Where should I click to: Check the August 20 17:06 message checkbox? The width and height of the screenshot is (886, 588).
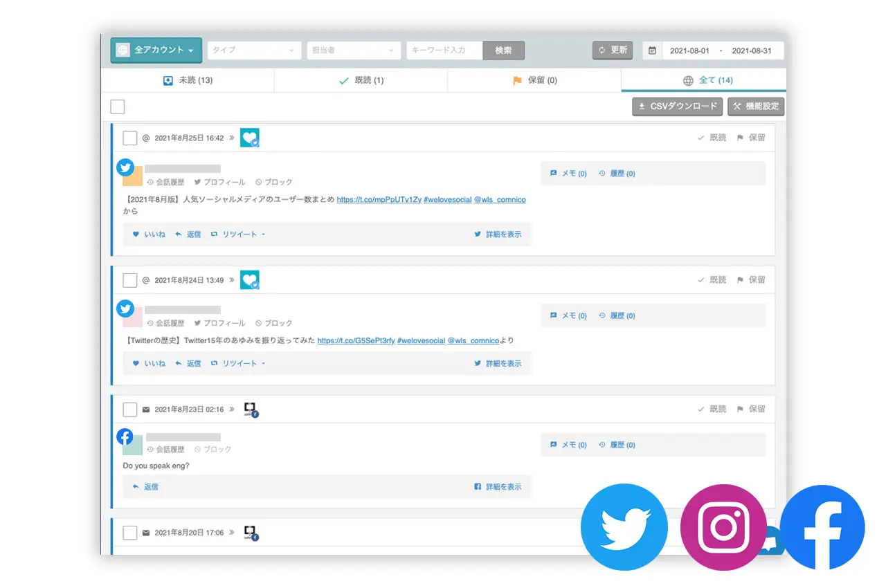pyautogui.click(x=130, y=533)
